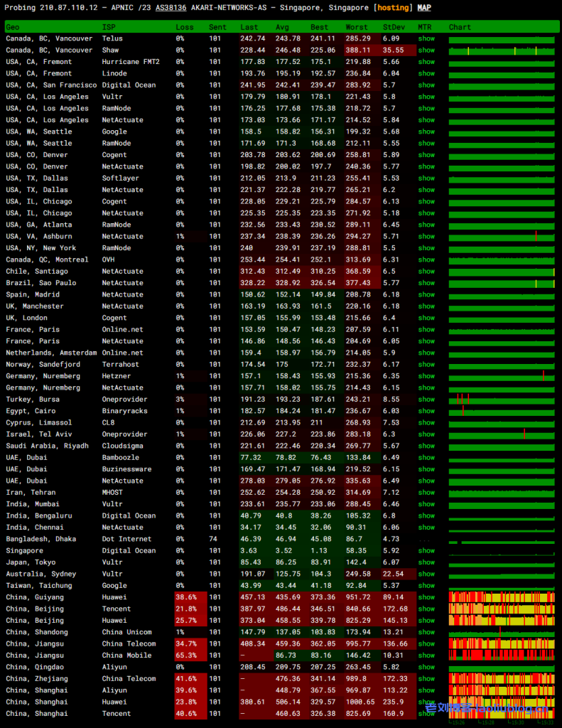562x728 pixels.
Task: Click the Turkey Bursa Oneprovider chart
Action: click(x=502, y=400)
